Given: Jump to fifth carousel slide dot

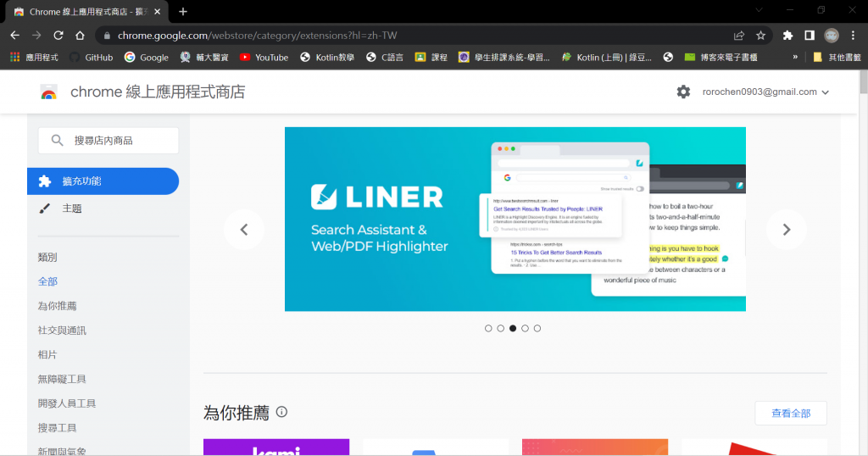Looking at the screenshot, I should (537, 328).
